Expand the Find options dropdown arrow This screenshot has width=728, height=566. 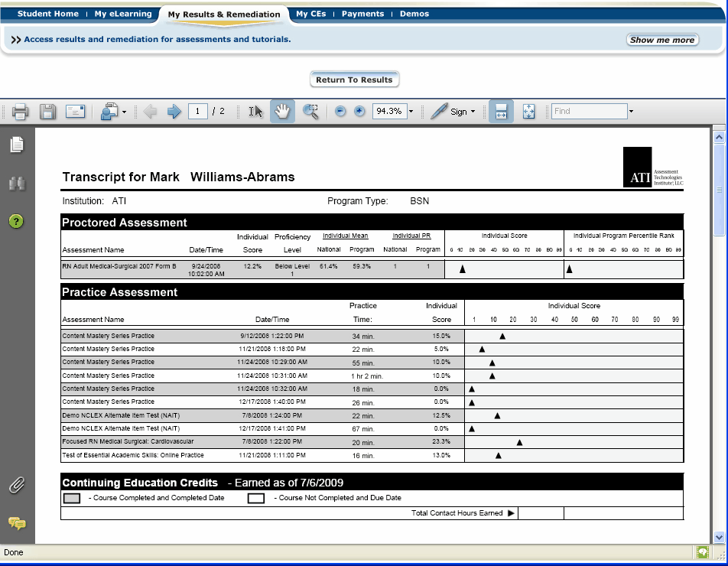(632, 111)
